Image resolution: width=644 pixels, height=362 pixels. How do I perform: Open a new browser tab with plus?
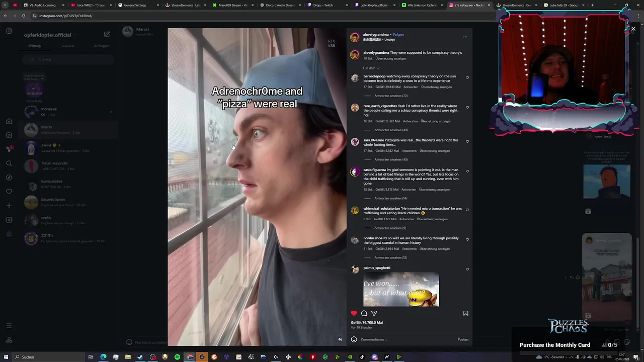pyautogui.click(x=592, y=5)
